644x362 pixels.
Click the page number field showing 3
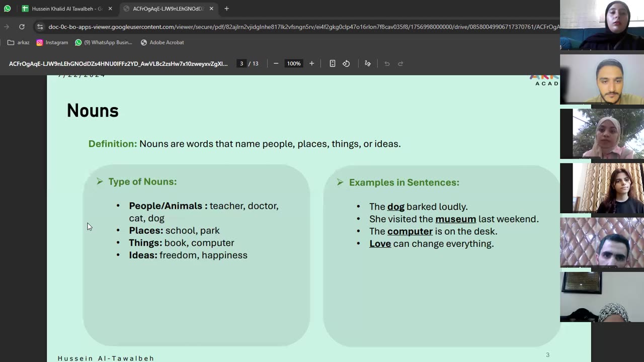tap(242, 64)
